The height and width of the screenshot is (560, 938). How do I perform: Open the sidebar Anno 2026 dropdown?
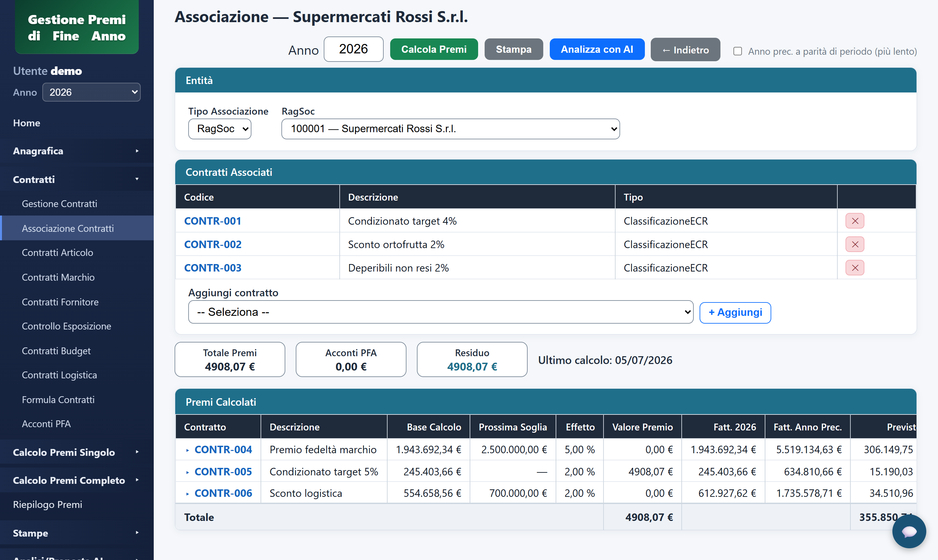[x=91, y=92]
